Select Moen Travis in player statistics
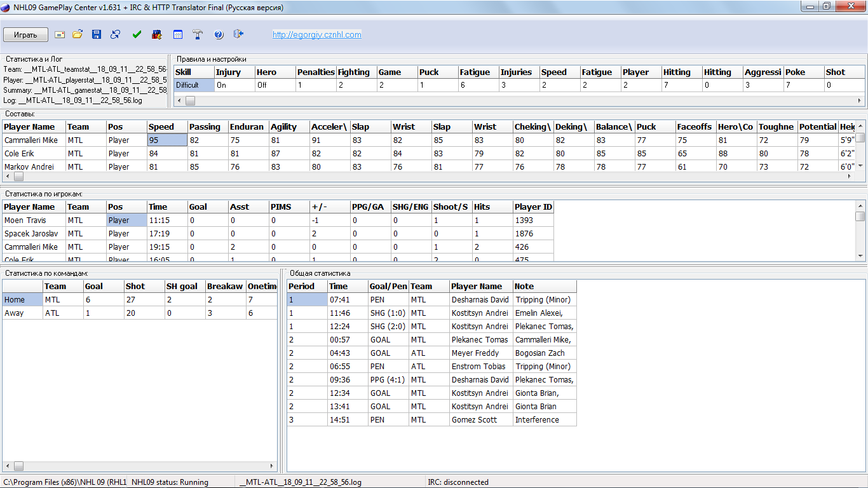The height and width of the screenshot is (488, 868). pyautogui.click(x=34, y=220)
